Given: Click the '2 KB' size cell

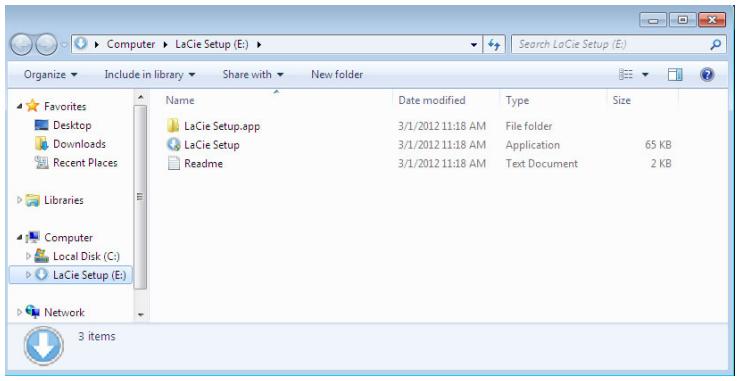Looking at the screenshot, I should point(661,163).
